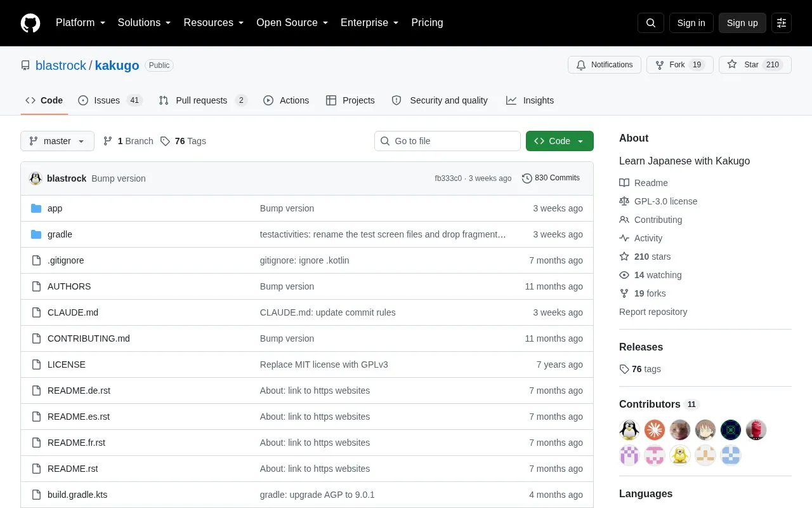
Task: Open the kakugo repository name link
Action: [117, 65]
